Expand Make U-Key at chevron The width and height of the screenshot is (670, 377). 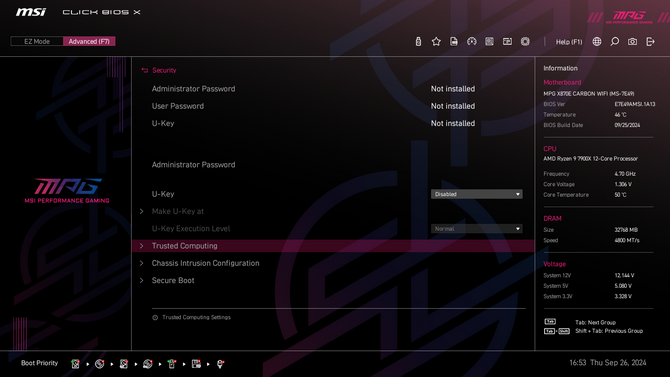tap(141, 211)
